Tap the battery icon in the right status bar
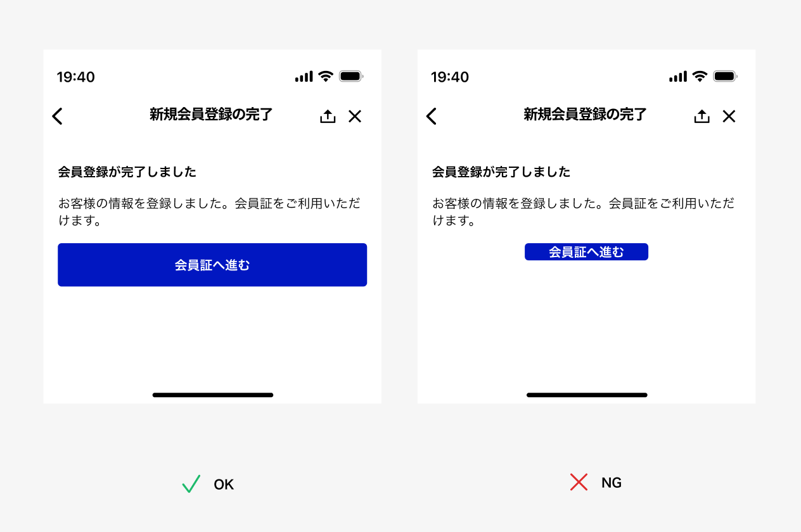 pos(726,76)
